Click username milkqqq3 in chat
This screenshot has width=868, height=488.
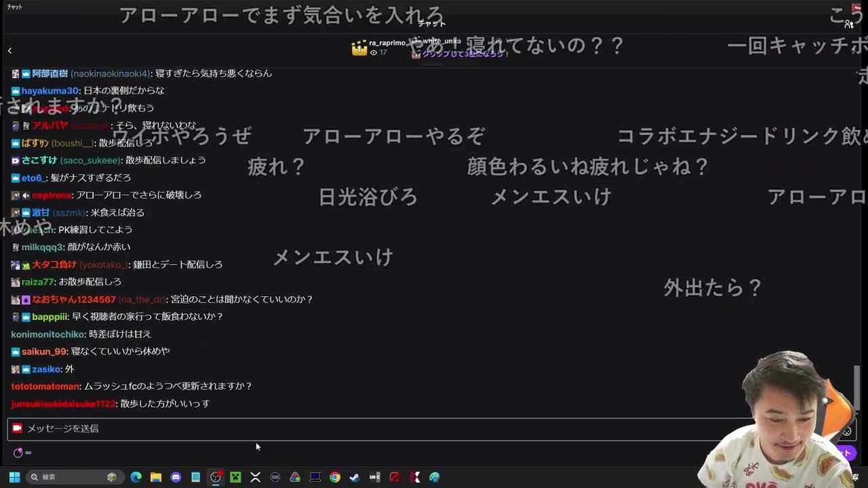[42, 247]
